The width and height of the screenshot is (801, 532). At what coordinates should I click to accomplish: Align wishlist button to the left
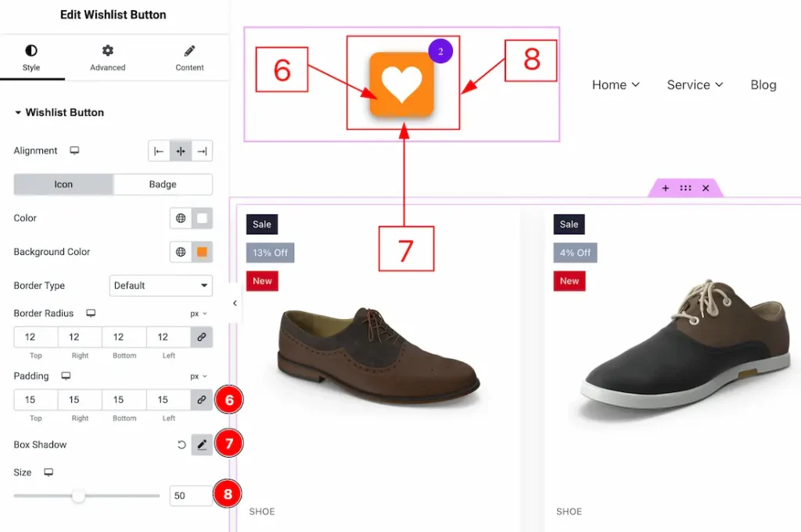tap(159, 151)
